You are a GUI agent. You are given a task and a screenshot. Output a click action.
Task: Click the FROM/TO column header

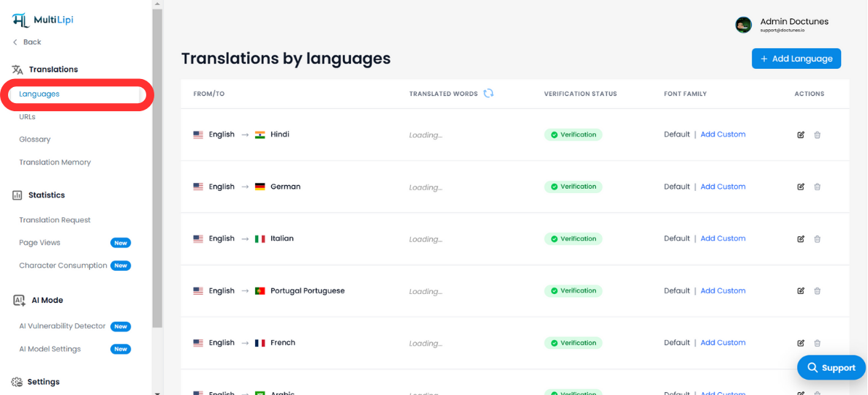(x=208, y=94)
